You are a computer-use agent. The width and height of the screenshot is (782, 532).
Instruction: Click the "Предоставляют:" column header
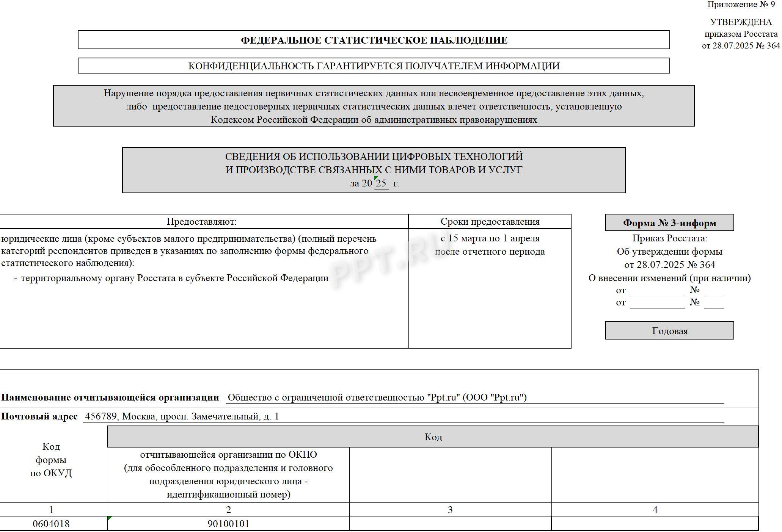tap(201, 222)
